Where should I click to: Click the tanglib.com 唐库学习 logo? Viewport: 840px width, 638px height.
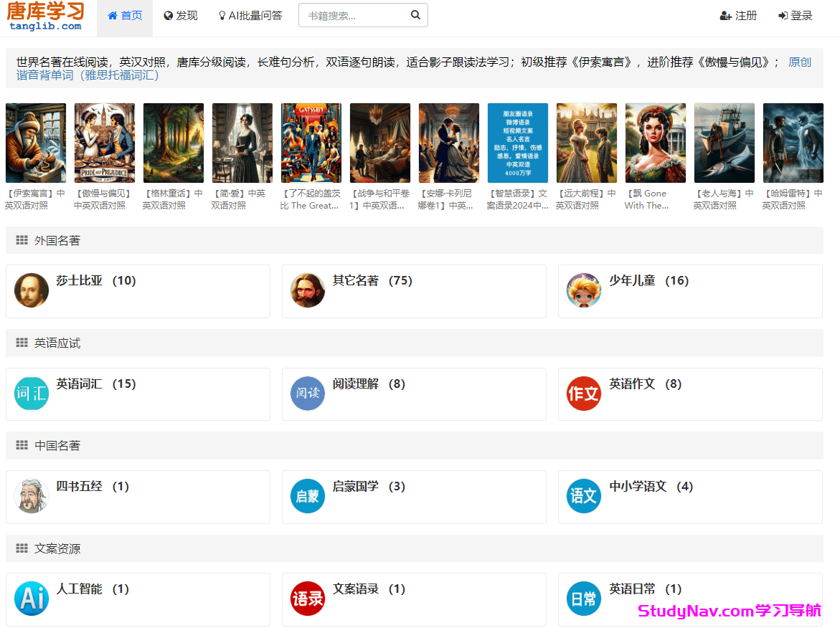pyautogui.click(x=45, y=16)
